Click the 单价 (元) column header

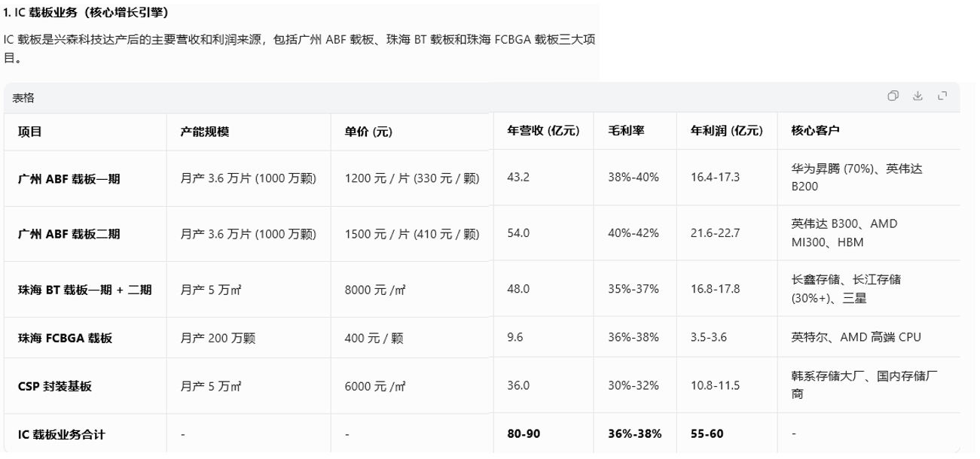[368, 131]
